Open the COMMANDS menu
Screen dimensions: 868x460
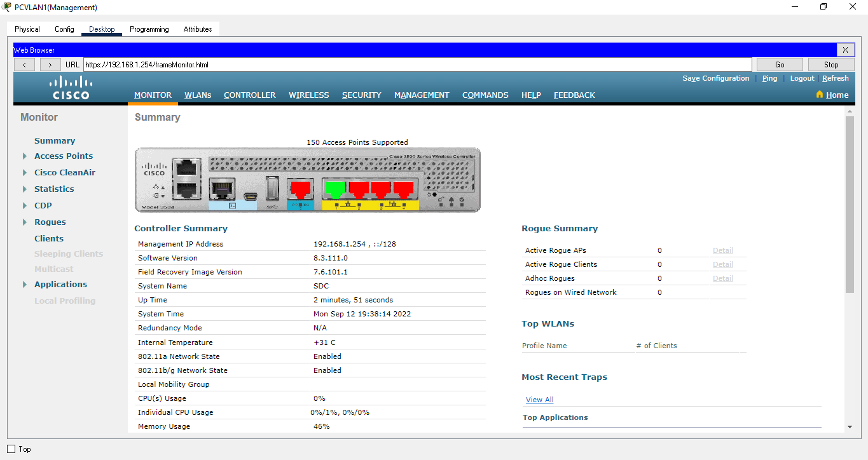coord(485,95)
